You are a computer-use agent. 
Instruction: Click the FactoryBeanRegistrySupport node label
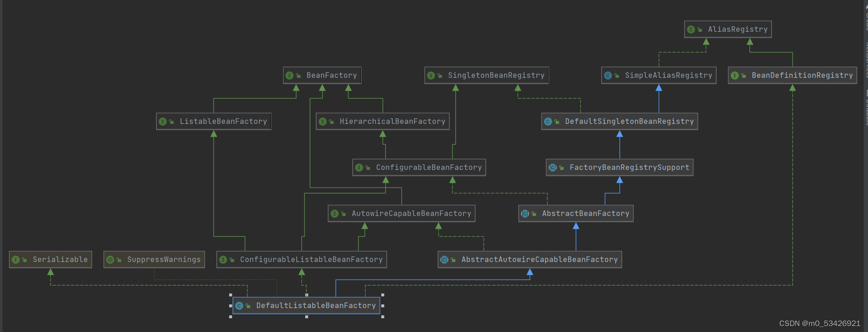(x=629, y=168)
